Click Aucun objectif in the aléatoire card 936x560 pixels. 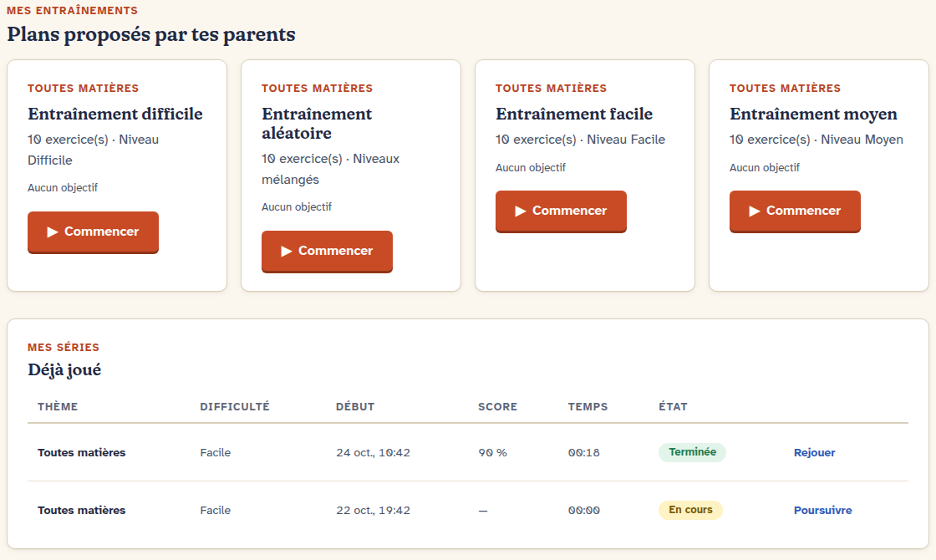[297, 207]
